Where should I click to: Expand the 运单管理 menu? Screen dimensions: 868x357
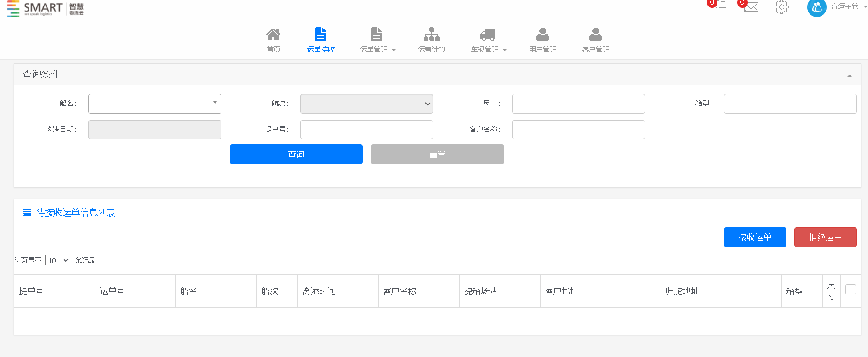coord(378,50)
